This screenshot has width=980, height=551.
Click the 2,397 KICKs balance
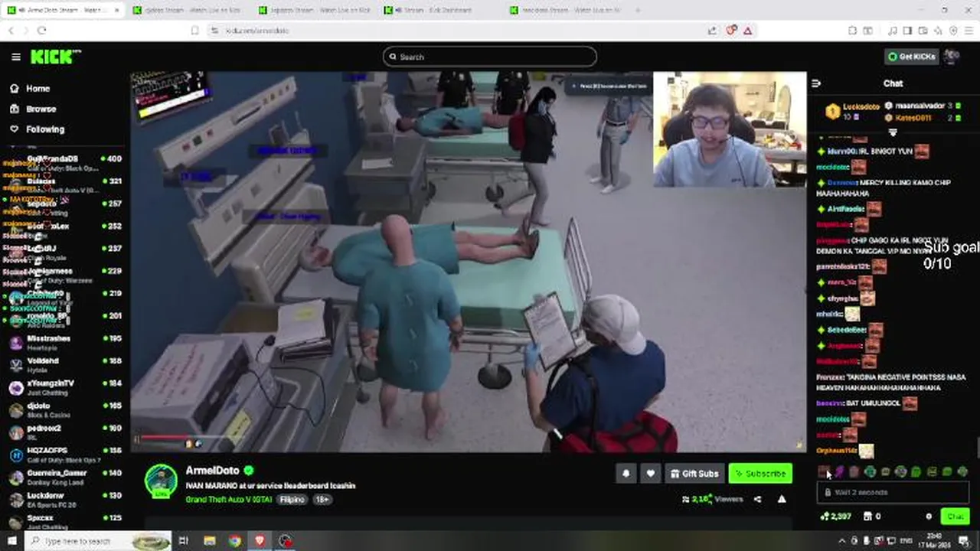pyautogui.click(x=835, y=517)
